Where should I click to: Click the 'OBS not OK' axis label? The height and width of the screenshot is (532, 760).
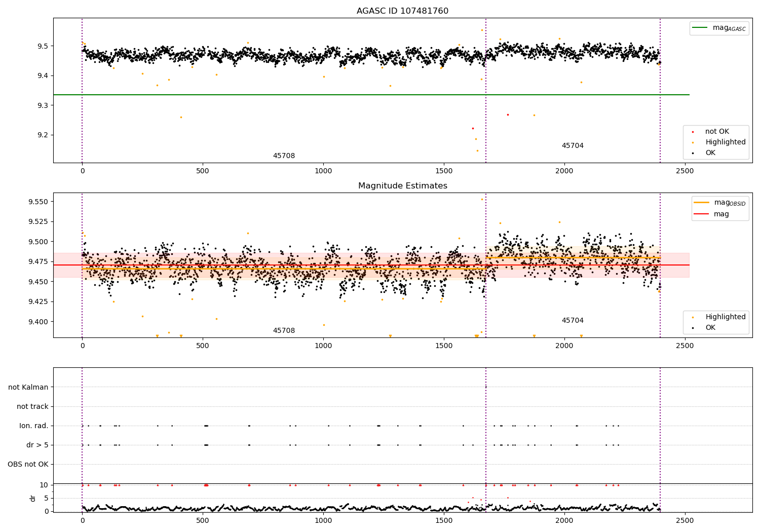pyautogui.click(x=28, y=464)
